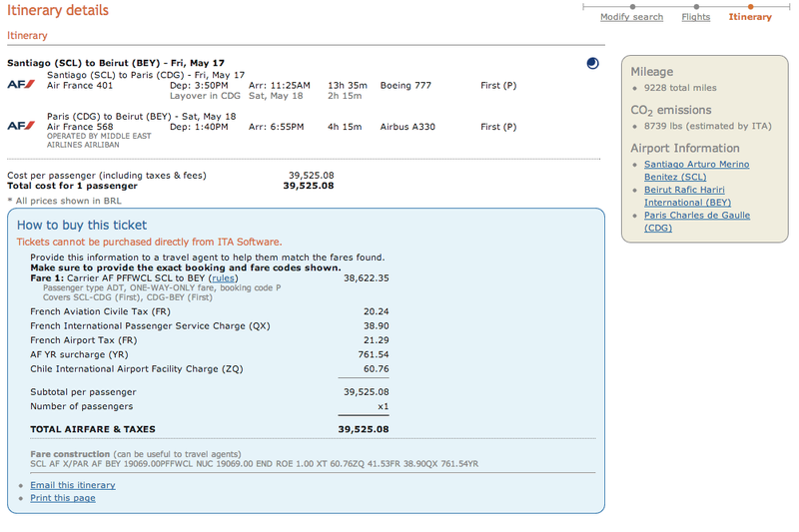The height and width of the screenshot is (532, 799).
Task: Open Santiago Arturo Merino Benitez (SCL) airport info
Action: pyautogui.click(x=696, y=171)
